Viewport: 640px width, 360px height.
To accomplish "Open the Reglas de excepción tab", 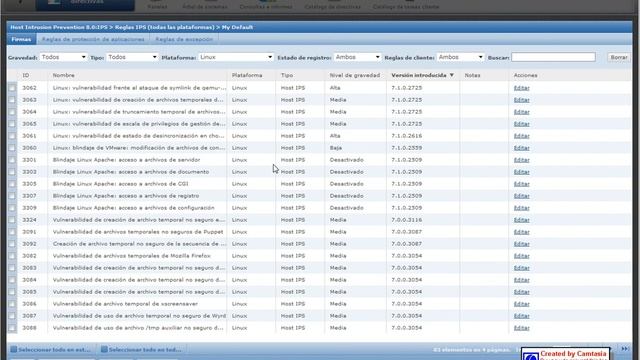I will click(x=184, y=39).
